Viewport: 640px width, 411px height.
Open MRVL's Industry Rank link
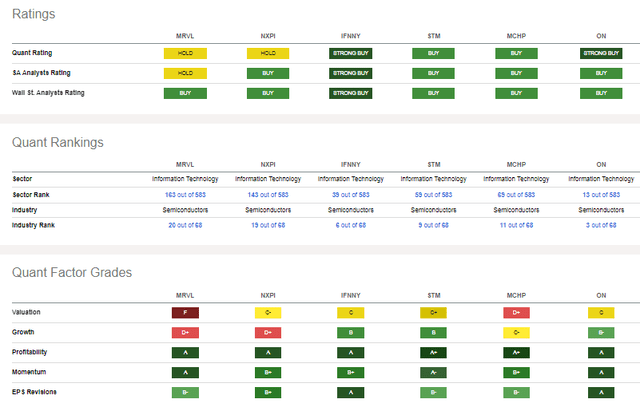(185, 225)
